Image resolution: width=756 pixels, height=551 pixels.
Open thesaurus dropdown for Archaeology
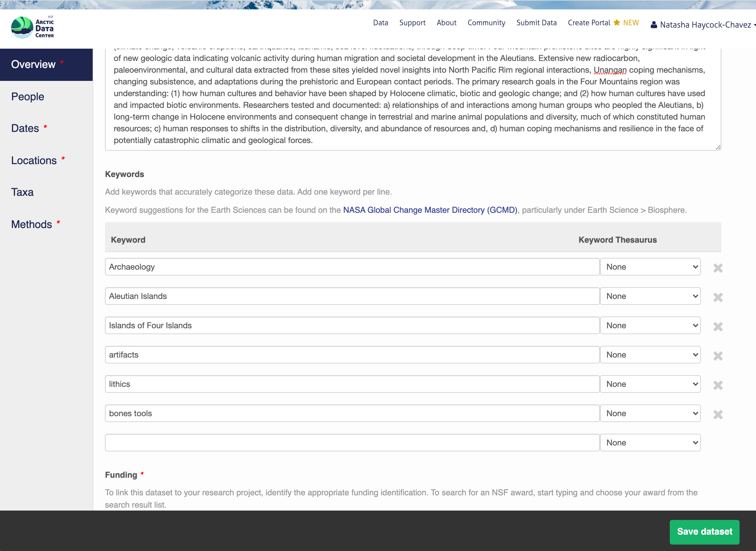pos(650,267)
